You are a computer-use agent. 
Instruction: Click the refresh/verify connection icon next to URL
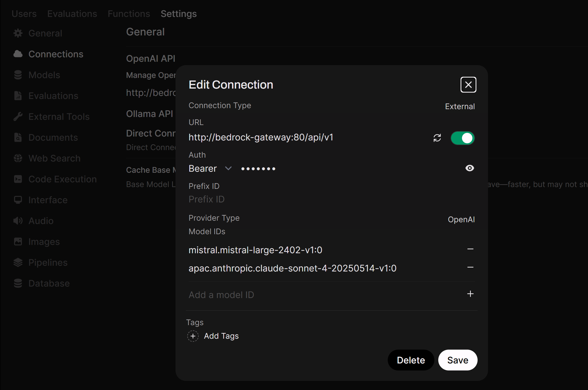(x=437, y=138)
